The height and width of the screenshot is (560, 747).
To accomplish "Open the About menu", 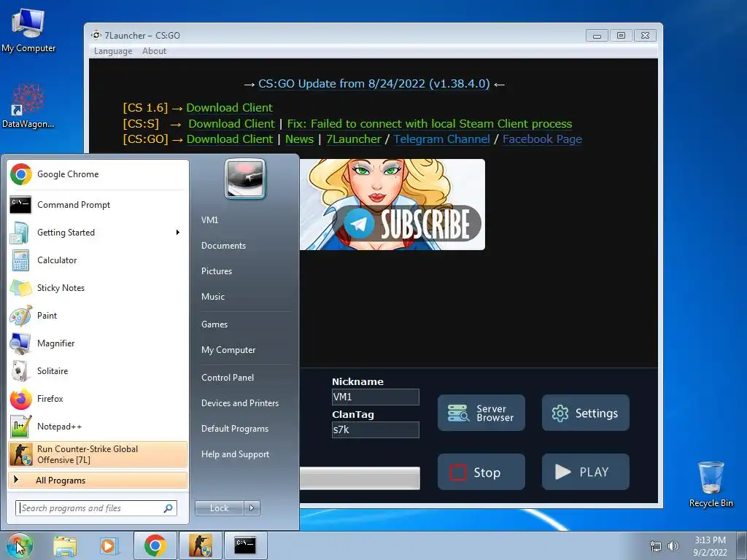I will (155, 51).
